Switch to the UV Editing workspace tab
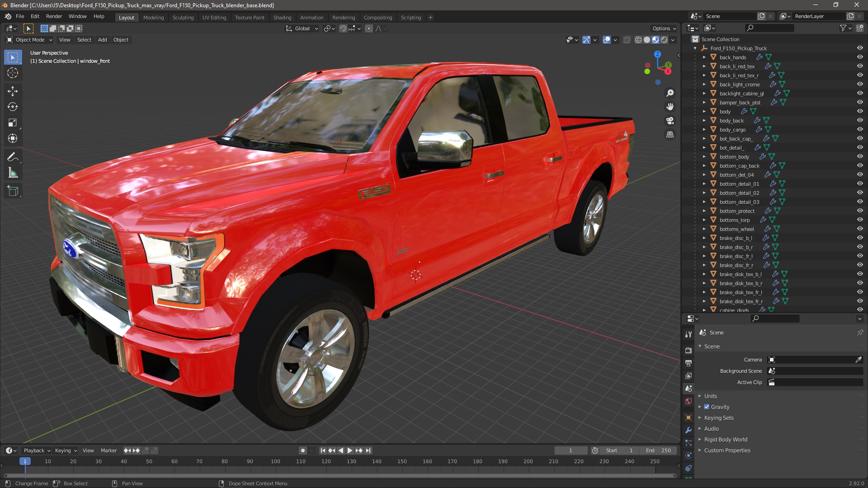The height and width of the screenshot is (488, 868). (x=214, y=18)
